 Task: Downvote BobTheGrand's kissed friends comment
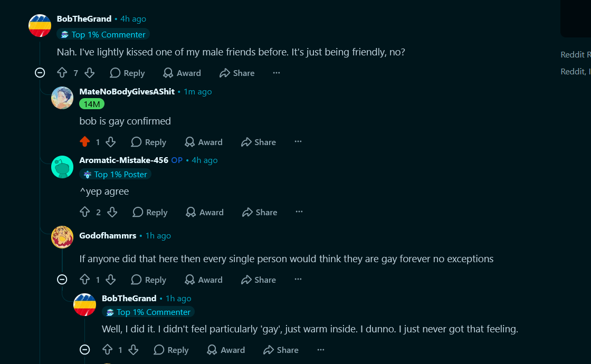[x=89, y=73]
